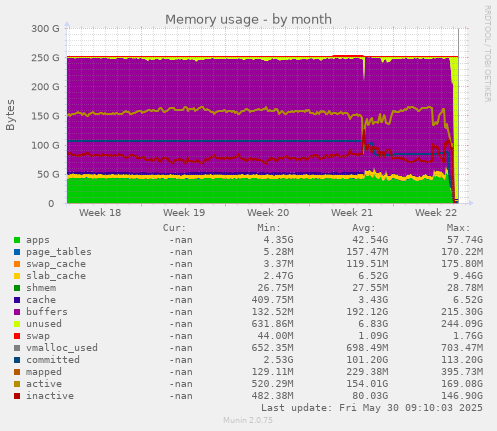Click the 'committed' legend label

click(x=53, y=360)
